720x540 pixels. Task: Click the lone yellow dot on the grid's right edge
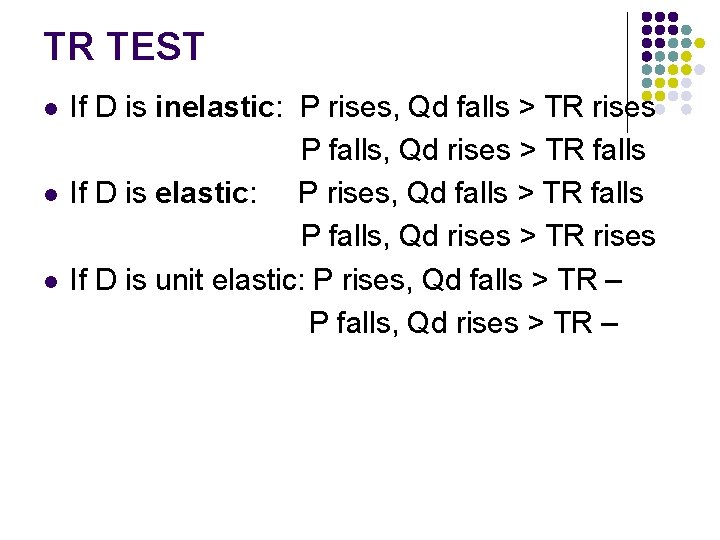[700, 43]
